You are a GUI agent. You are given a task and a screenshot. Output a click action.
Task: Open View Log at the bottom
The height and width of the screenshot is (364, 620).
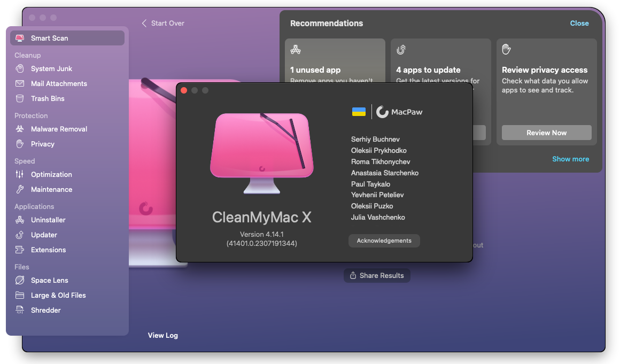163,335
